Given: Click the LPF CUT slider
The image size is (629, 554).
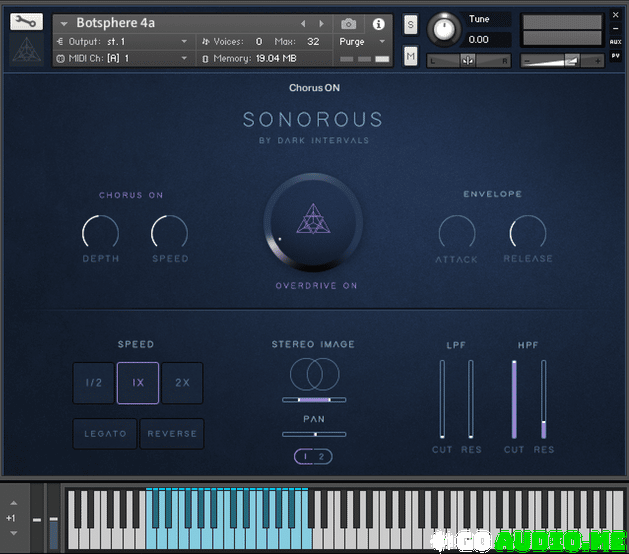Looking at the screenshot, I should 442,399.
